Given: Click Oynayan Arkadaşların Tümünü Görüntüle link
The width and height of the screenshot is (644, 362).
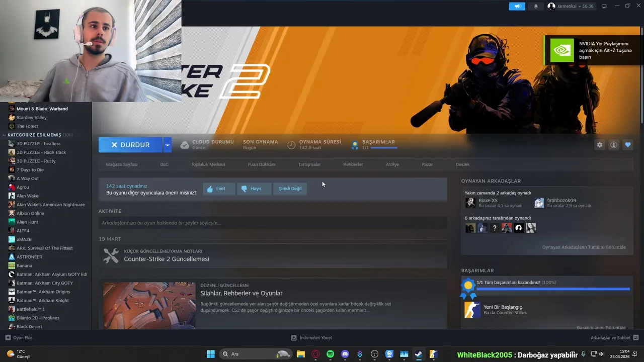Looking at the screenshot, I should pos(584,247).
